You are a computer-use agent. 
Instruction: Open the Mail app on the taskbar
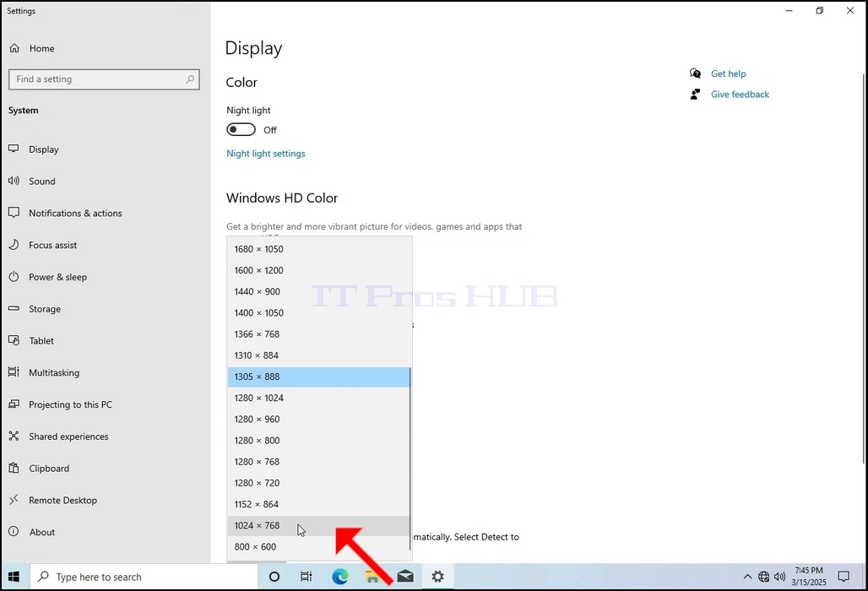tap(405, 577)
